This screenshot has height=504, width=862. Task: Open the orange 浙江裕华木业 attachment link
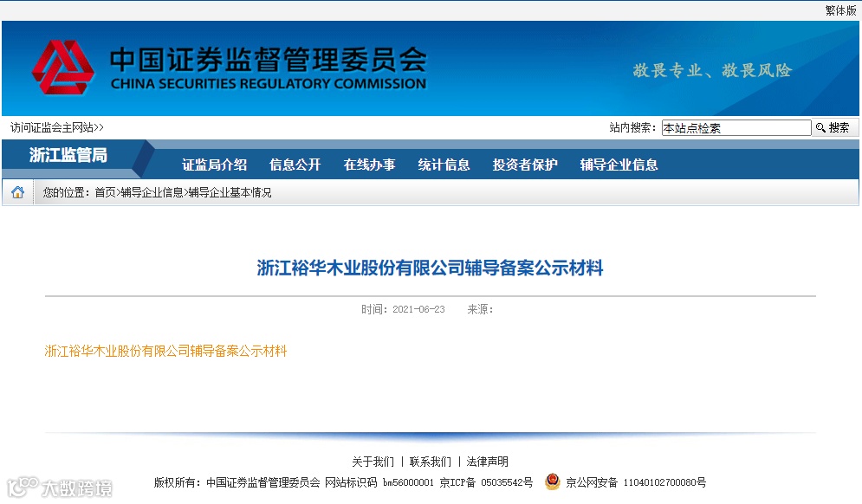(x=165, y=352)
